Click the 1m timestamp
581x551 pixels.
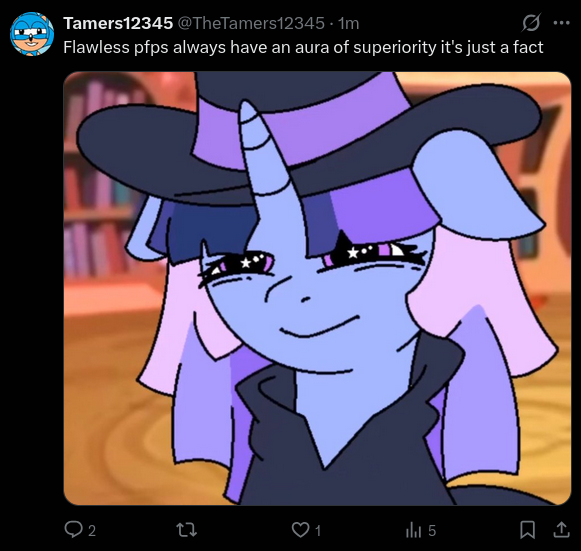click(348, 23)
